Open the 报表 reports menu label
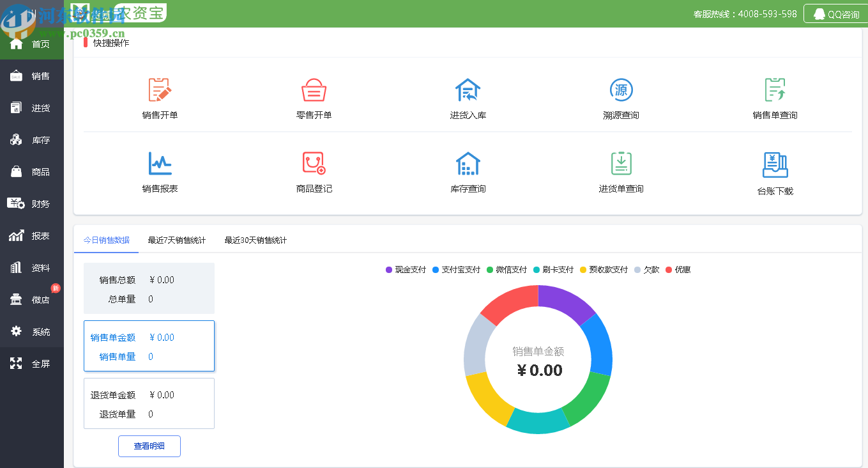 [41, 236]
